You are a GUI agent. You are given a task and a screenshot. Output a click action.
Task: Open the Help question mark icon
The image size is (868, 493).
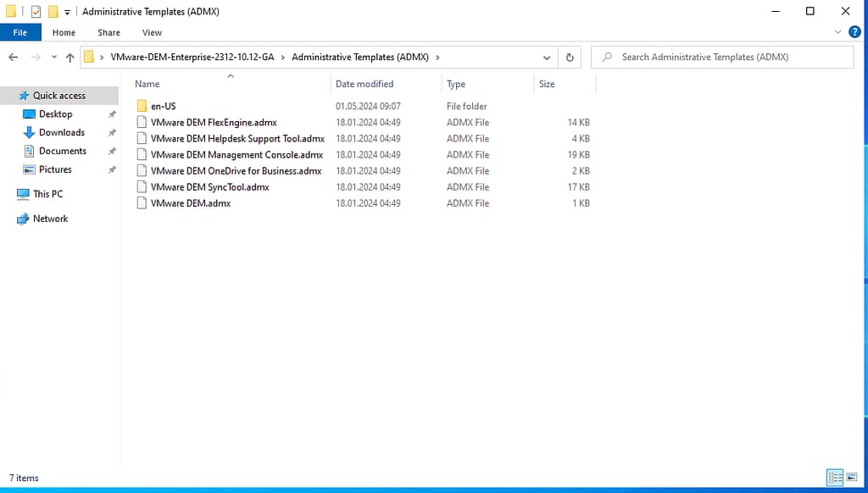click(x=854, y=32)
